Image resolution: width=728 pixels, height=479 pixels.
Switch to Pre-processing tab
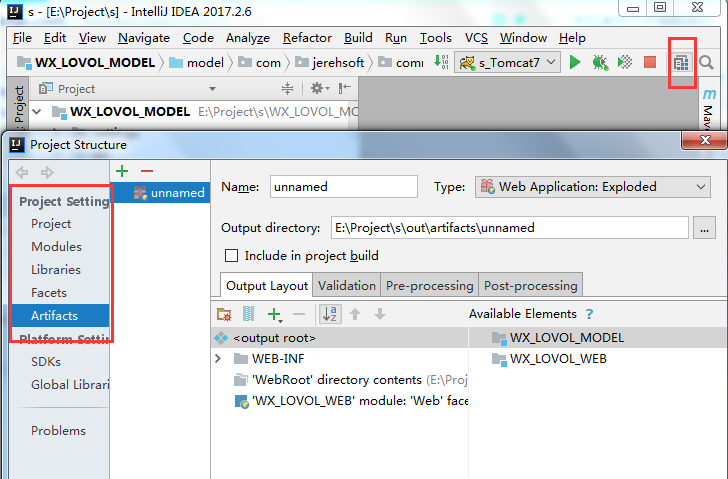coord(429,285)
